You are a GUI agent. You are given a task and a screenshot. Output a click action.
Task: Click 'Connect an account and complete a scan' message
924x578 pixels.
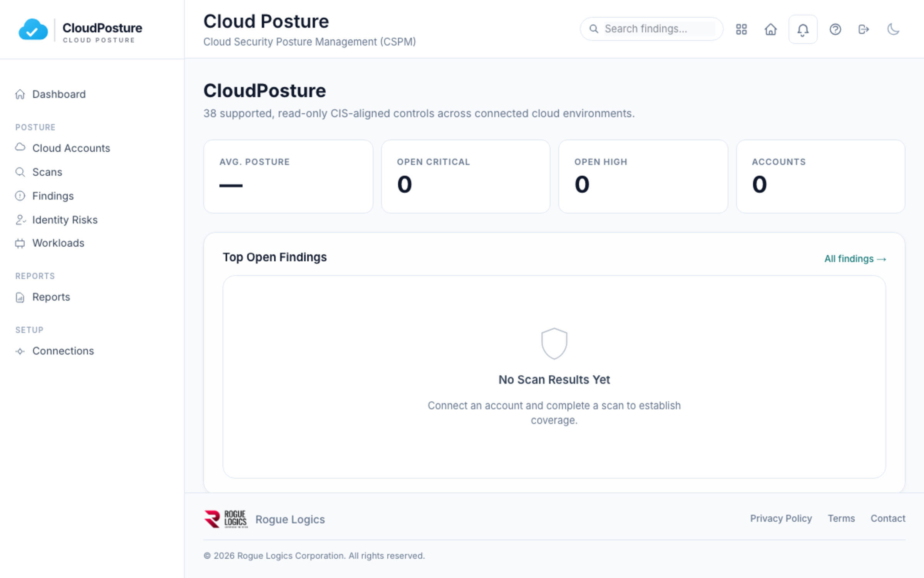click(554, 413)
